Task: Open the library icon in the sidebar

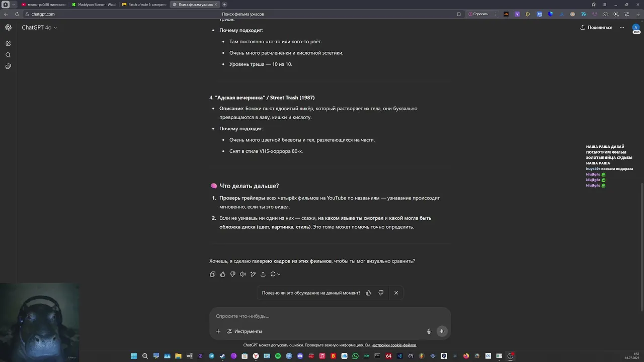Action: [8, 66]
